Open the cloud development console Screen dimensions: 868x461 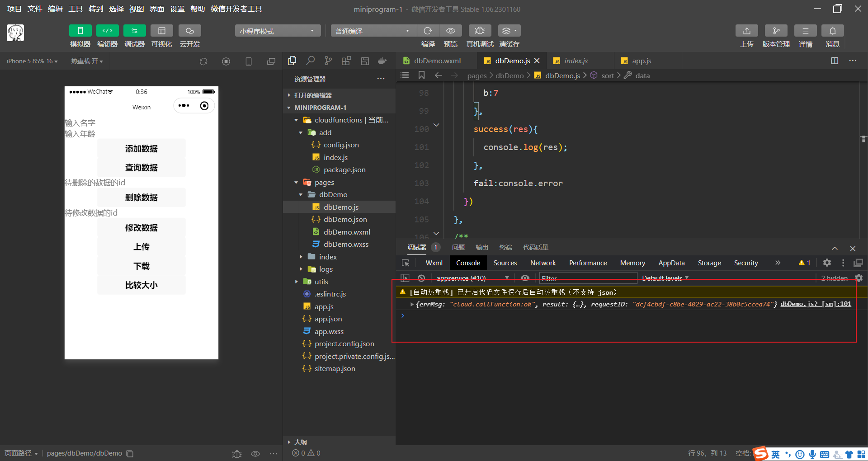pyautogui.click(x=189, y=31)
